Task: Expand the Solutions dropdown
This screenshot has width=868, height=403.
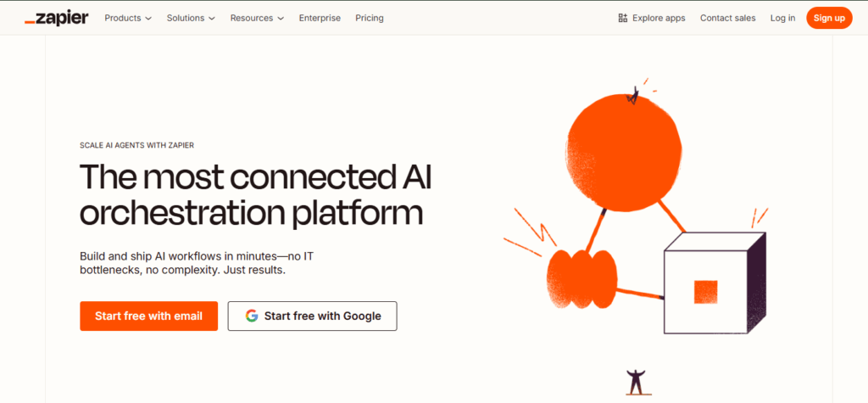Action: pyautogui.click(x=191, y=18)
